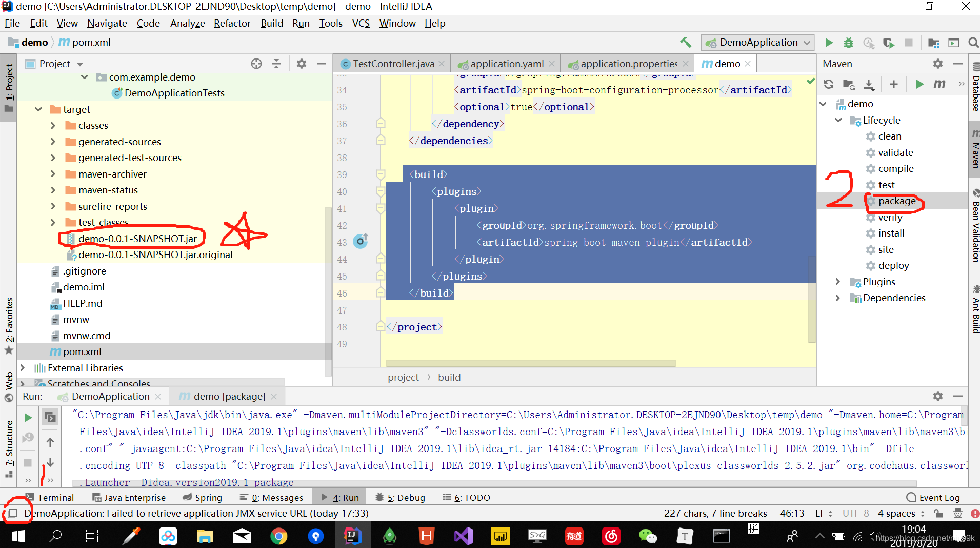The image size is (980, 548).
Task: Build project with the hammer icon
Action: (x=686, y=43)
